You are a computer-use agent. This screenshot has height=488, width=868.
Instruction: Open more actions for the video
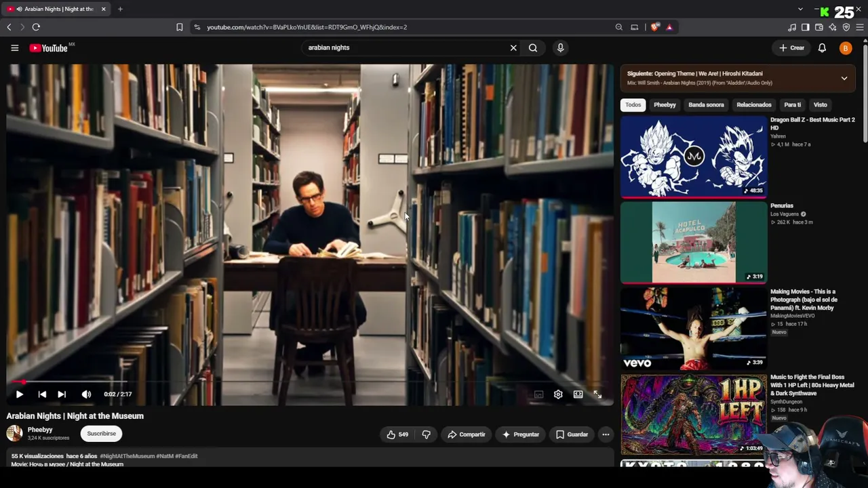pyautogui.click(x=606, y=434)
